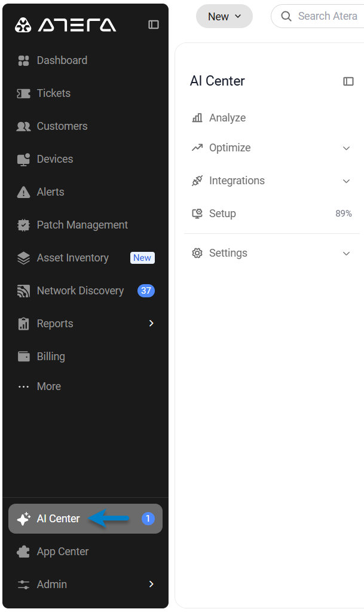This screenshot has width=364, height=612.
Task: Click the Asset Inventory New badge
Action: 142,258
